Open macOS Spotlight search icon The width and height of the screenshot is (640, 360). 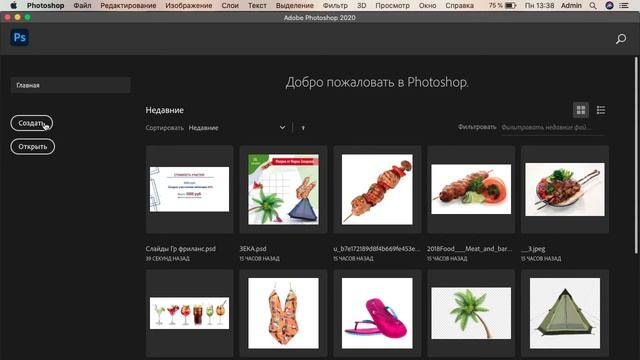pos(593,6)
